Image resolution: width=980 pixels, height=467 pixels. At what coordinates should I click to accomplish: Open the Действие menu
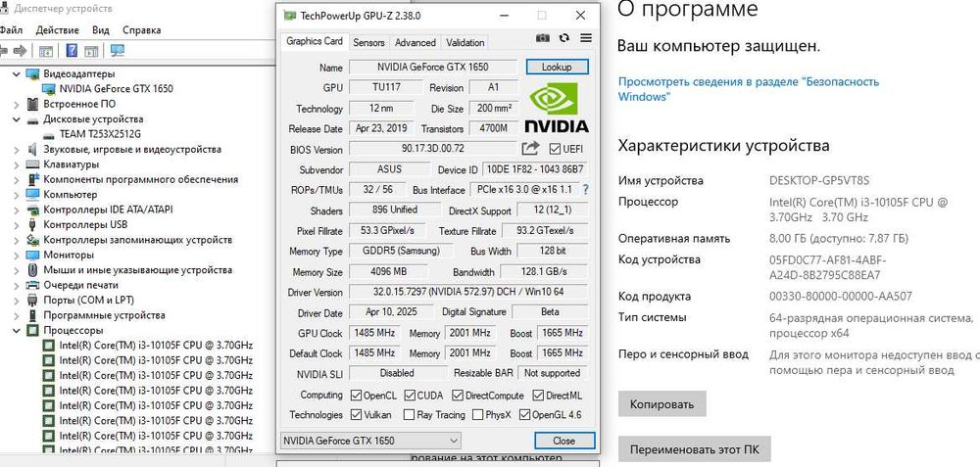[58, 30]
